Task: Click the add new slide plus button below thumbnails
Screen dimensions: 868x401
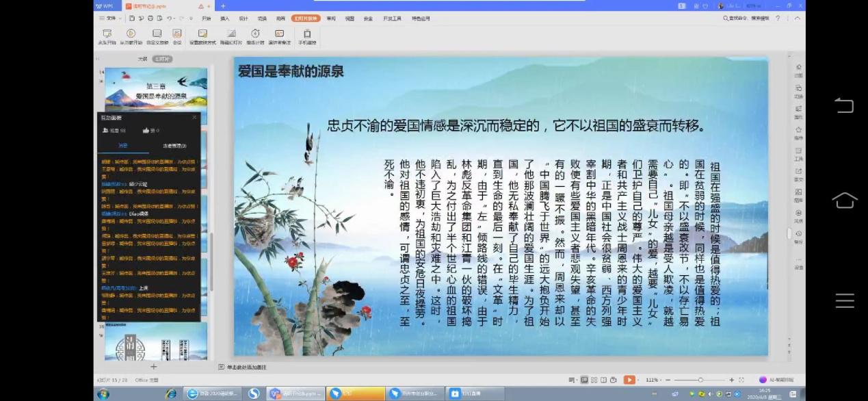Action: click(153, 367)
